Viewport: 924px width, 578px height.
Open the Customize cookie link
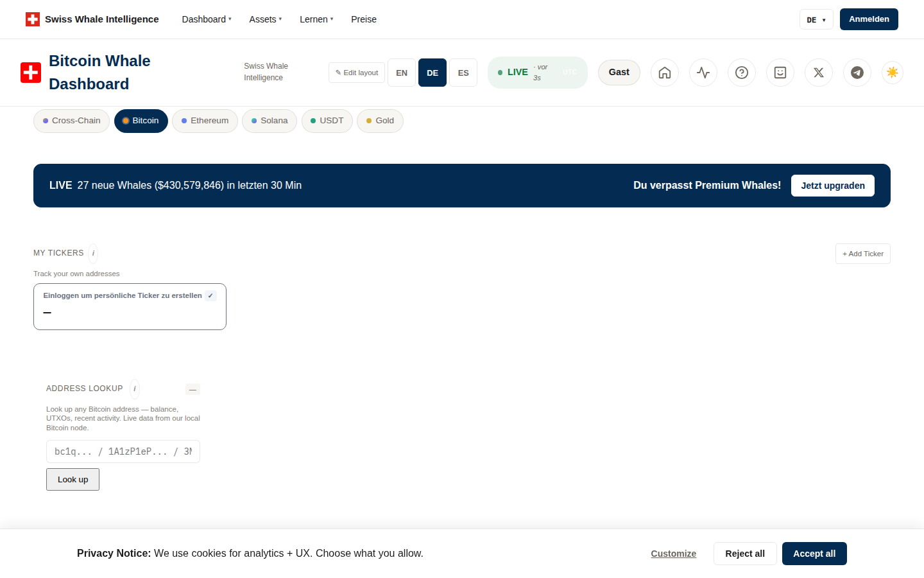pyautogui.click(x=673, y=554)
